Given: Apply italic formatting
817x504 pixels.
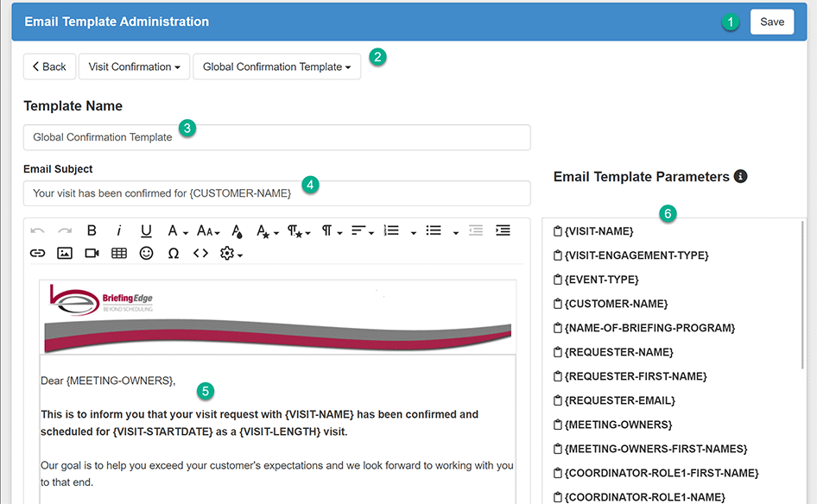Looking at the screenshot, I should [x=119, y=230].
